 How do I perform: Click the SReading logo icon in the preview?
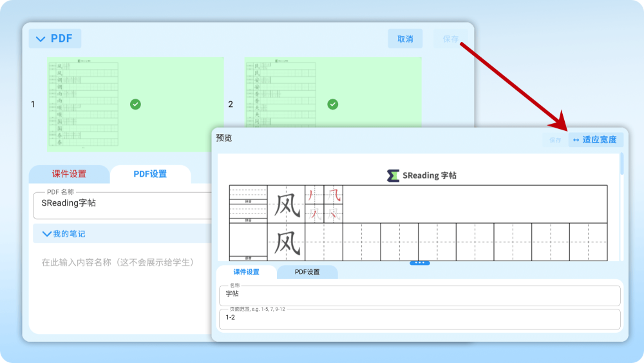click(x=393, y=175)
